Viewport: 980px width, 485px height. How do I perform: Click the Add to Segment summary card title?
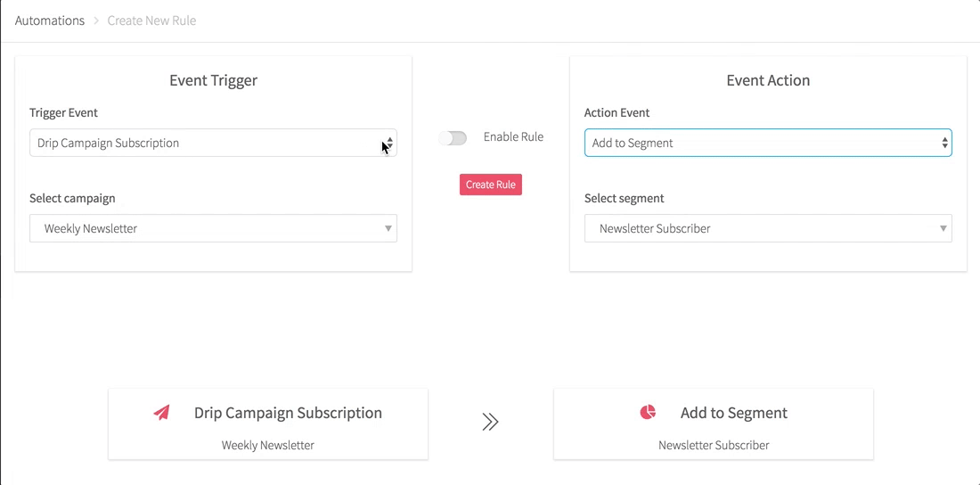733,413
